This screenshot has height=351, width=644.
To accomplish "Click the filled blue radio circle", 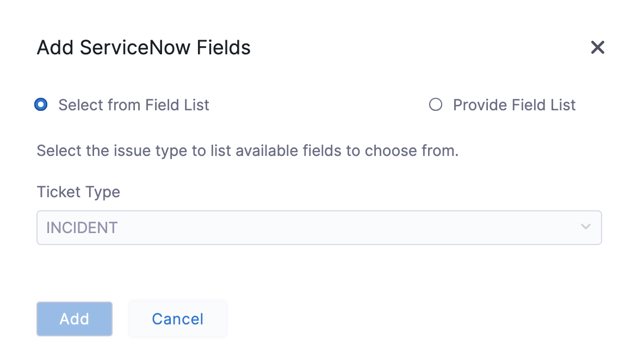I will click(x=41, y=105).
